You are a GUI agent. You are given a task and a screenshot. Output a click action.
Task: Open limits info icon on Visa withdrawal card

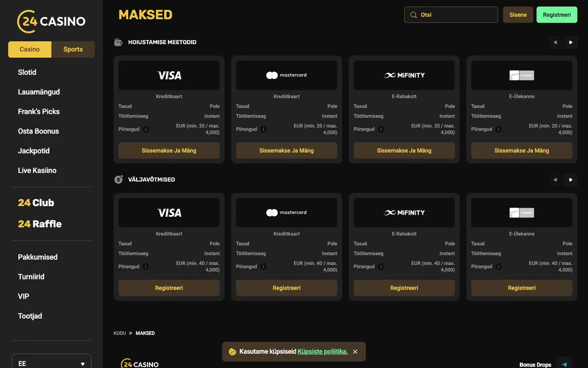146,267
